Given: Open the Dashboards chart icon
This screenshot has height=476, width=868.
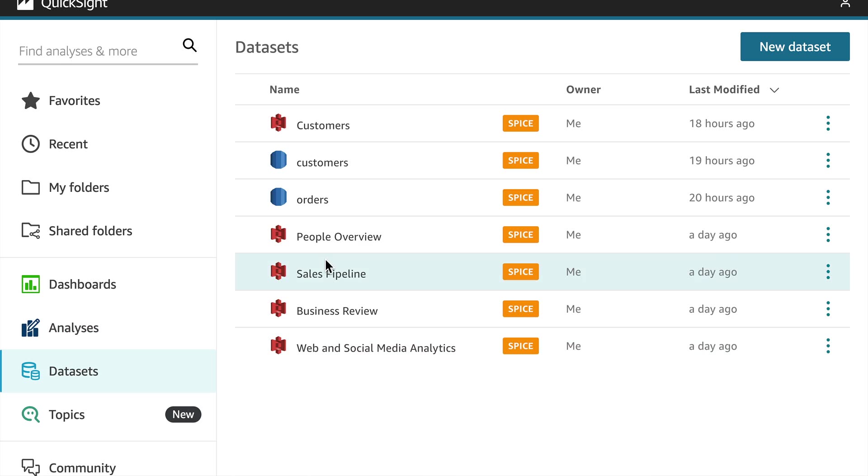Looking at the screenshot, I should [x=31, y=284].
